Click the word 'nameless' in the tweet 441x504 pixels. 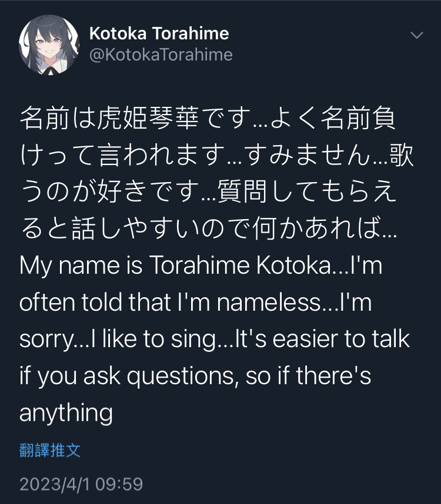coord(269,303)
